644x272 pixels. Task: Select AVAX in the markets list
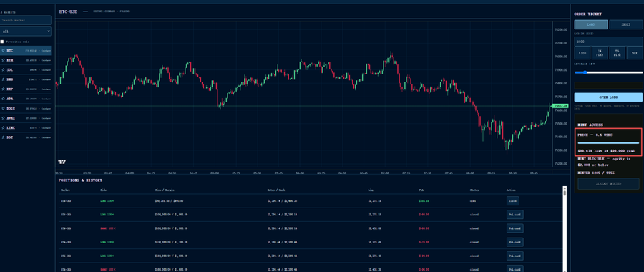(26, 118)
